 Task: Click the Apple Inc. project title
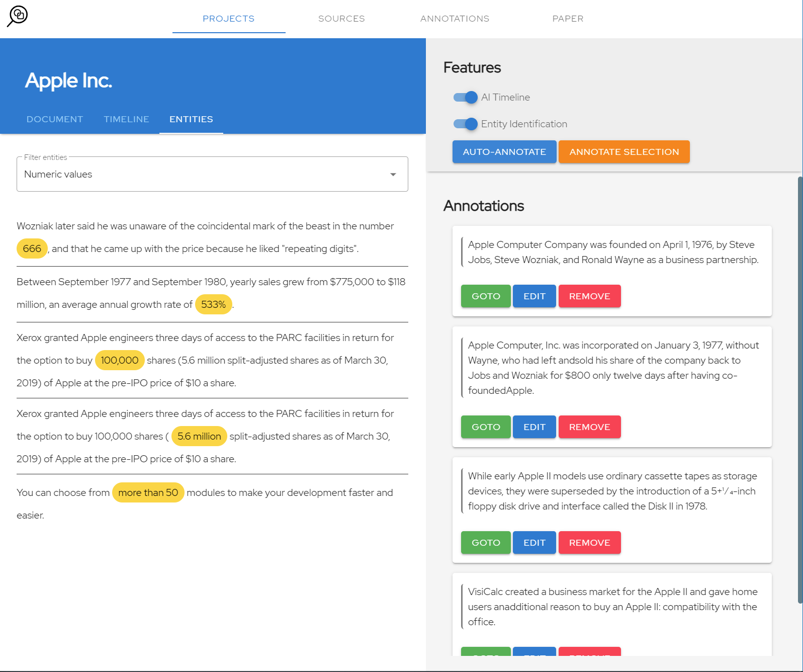tap(68, 80)
